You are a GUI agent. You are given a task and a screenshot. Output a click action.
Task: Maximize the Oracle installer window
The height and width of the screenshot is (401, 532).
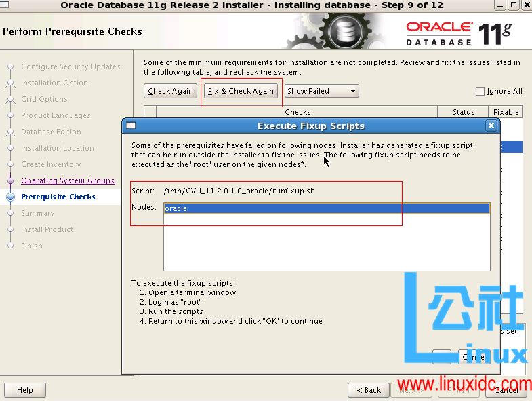[x=514, y=5]
